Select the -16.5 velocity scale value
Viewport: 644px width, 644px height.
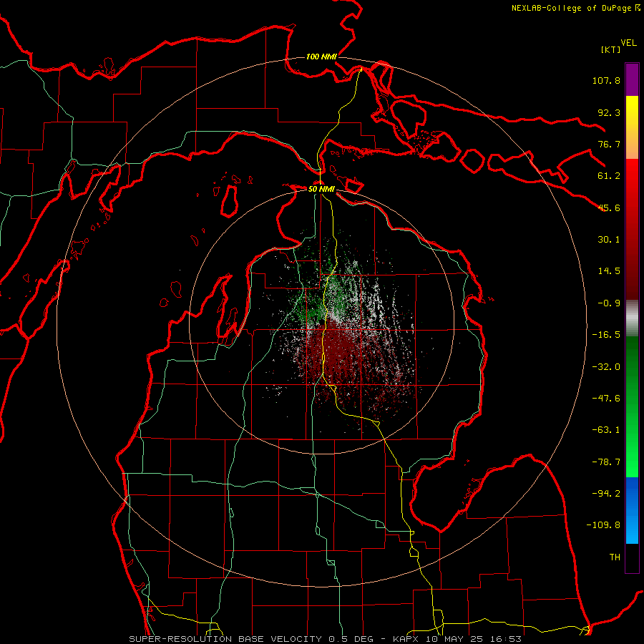click(606, 335)
